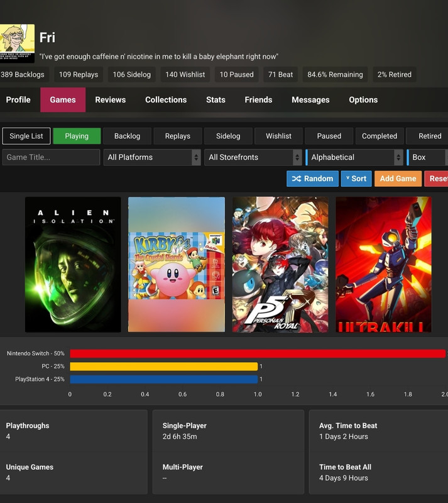Click the caffeine n' nicotine profile quote
The width and height of the screenshot is (448, 503).
pos(159,57)
